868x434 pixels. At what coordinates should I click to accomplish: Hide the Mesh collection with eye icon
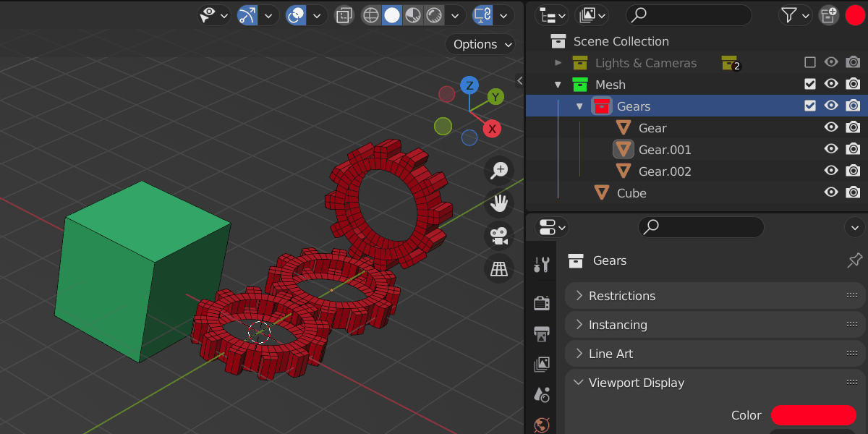pos(832,85)
